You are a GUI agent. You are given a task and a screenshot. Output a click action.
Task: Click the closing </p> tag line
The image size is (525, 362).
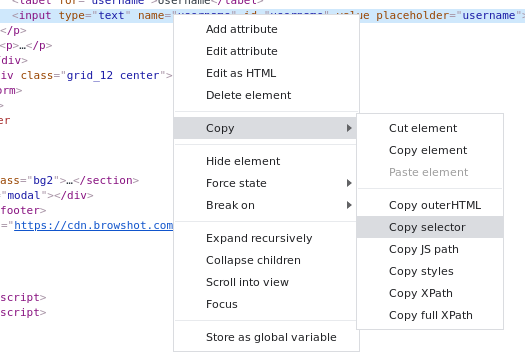(x=13, y=30)
